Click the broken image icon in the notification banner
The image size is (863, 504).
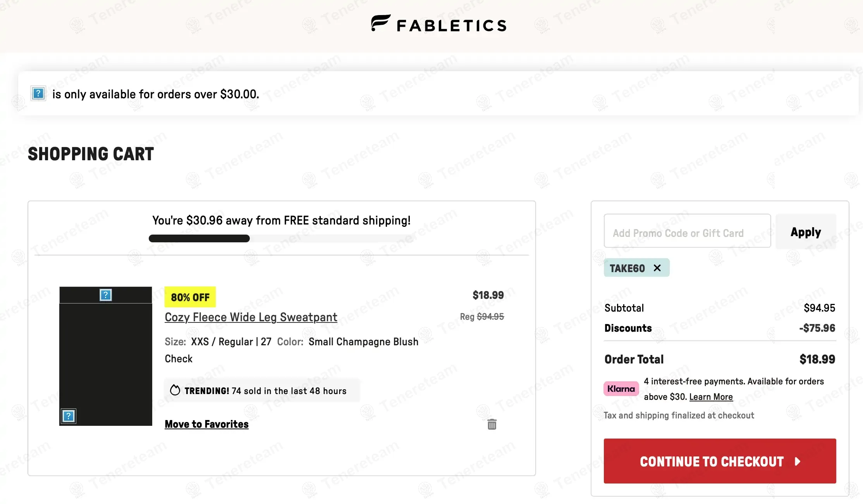(38, 93)
